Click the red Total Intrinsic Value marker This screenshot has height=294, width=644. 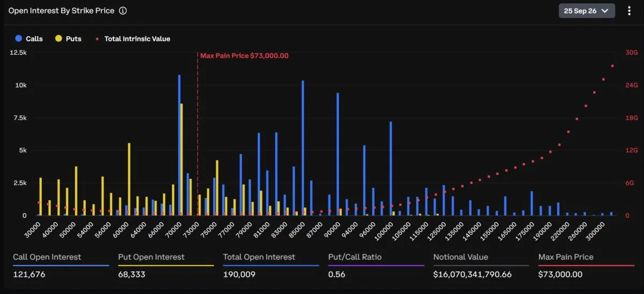pos(97,39)
